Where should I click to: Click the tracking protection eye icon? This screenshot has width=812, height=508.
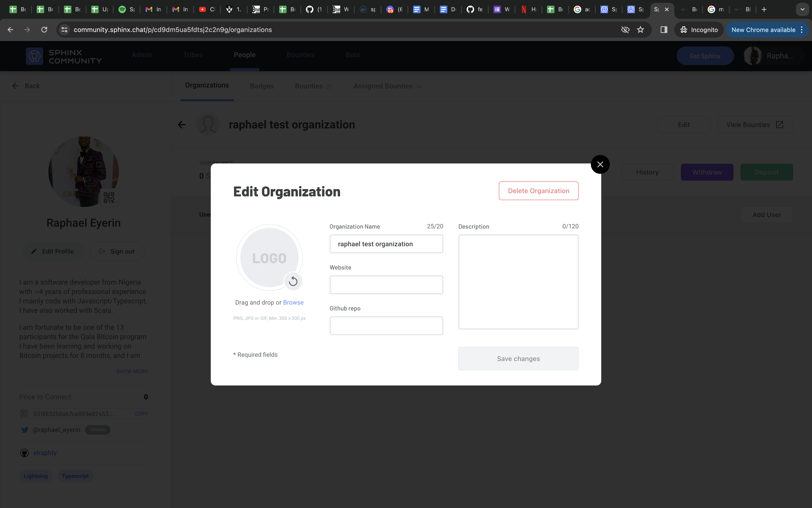[x=625, y=30]
